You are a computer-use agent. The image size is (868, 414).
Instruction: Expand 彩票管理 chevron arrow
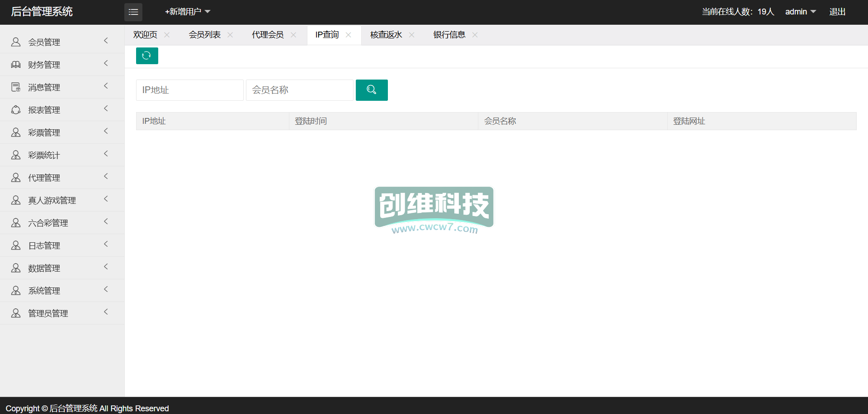(x=106, y=131)
